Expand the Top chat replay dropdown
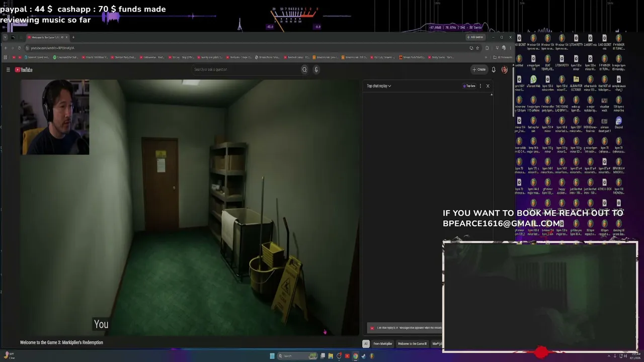This screenshot has height=362, width=644. (379, 86)
